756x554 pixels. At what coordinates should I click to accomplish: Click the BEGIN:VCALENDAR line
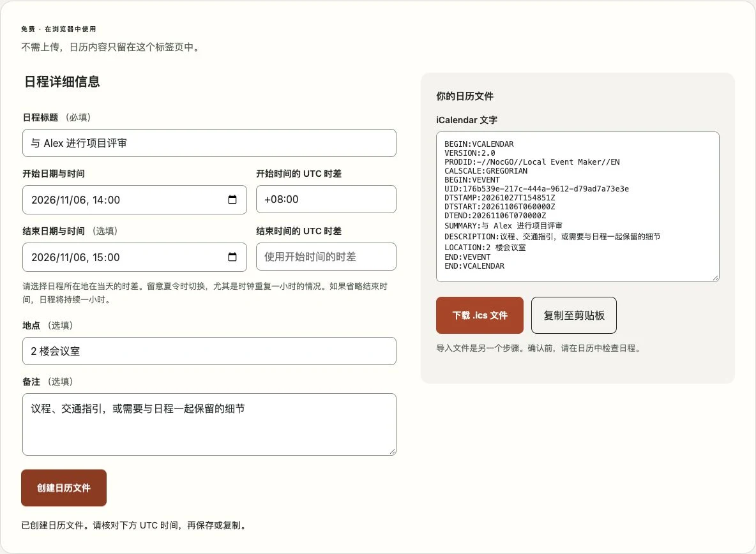(x=479, y=144)
